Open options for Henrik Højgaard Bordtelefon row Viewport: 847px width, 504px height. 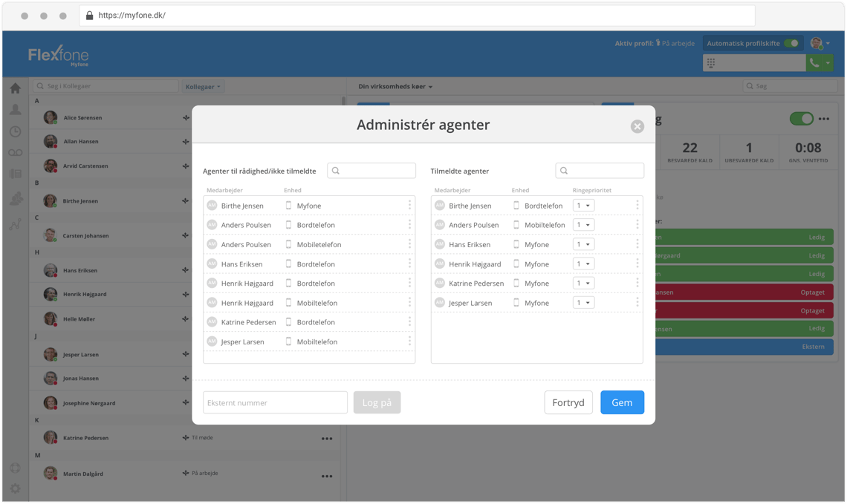coord(409,283)
